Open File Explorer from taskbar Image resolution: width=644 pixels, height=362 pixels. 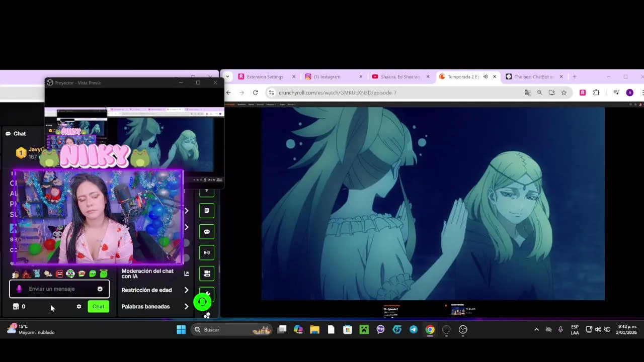click(314, 330)
